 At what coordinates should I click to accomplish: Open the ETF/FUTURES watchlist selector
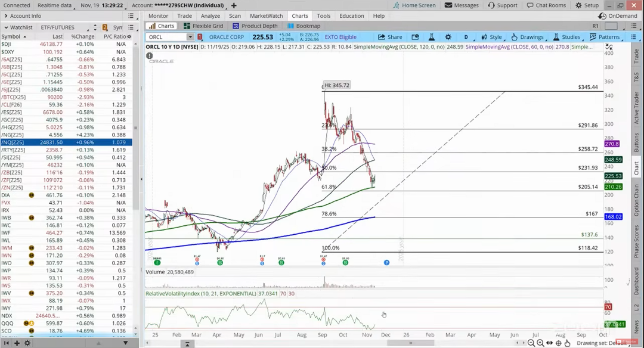pos(65,27)
